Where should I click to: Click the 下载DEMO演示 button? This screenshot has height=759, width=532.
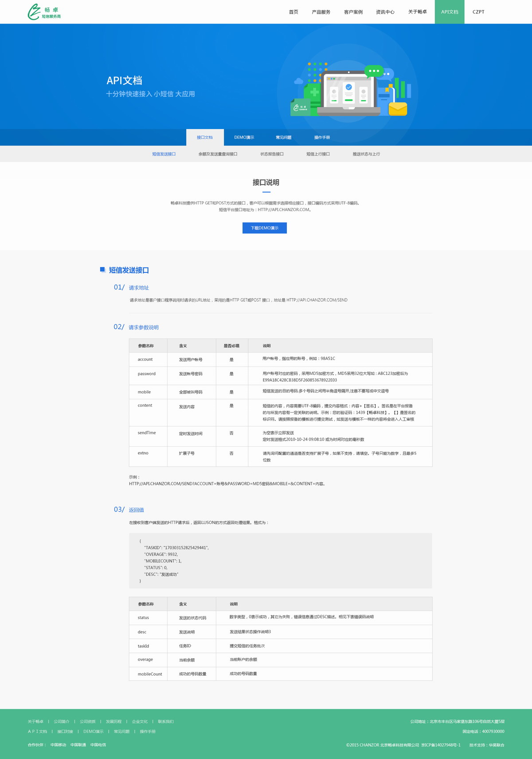tap(265, 228)
